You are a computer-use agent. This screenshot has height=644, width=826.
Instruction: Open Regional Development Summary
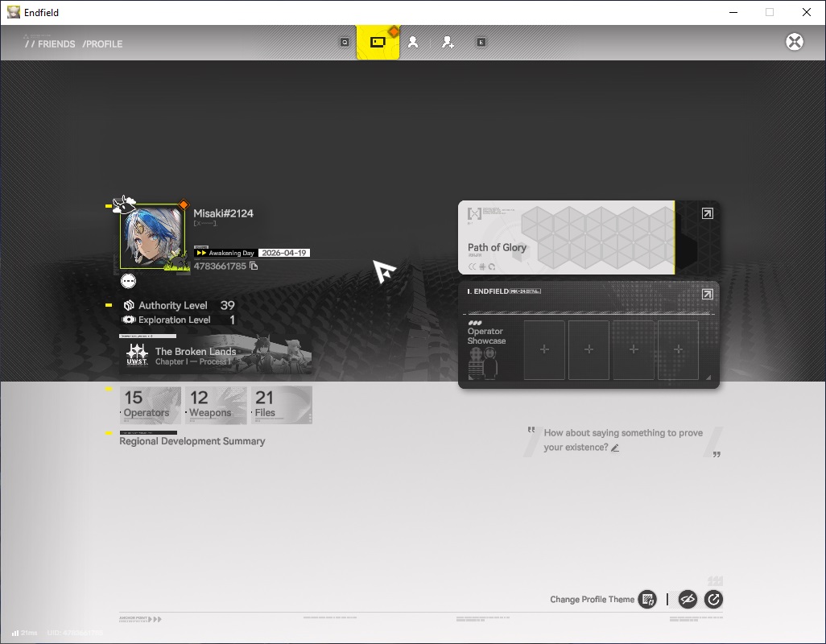pyautogui.click(x=192, y=441)
